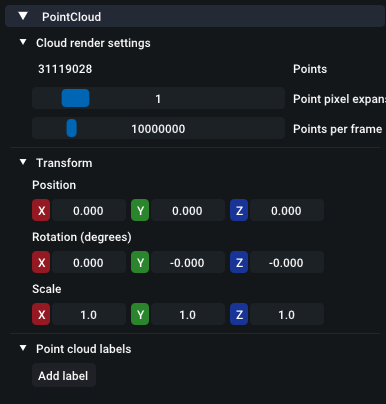The image size is (386, 404).
Task: Select the Rotation X value field
Action: pyautogui.click(x=88, y=262)
